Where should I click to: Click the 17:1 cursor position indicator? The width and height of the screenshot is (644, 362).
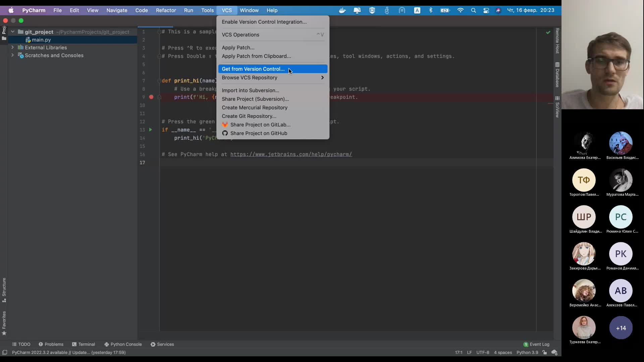[459, 353]
